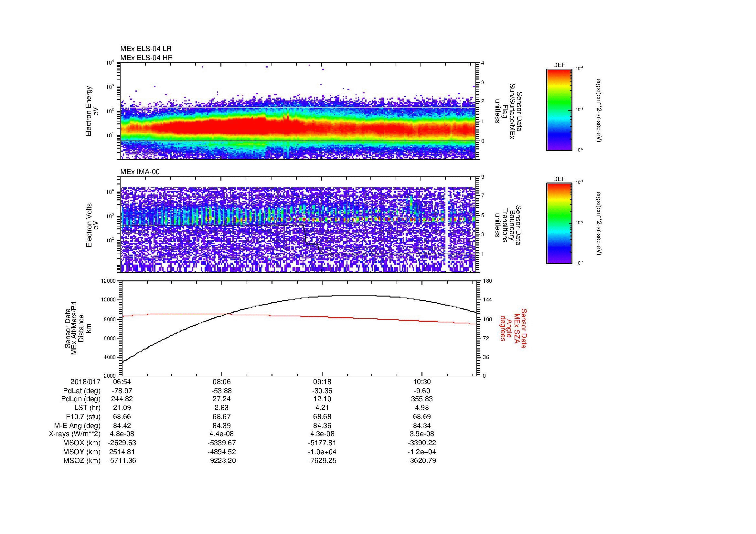Click the 'Boundary Transitions' axis label
This screenshot has height=534, width=756.
[x=508, y=225]
